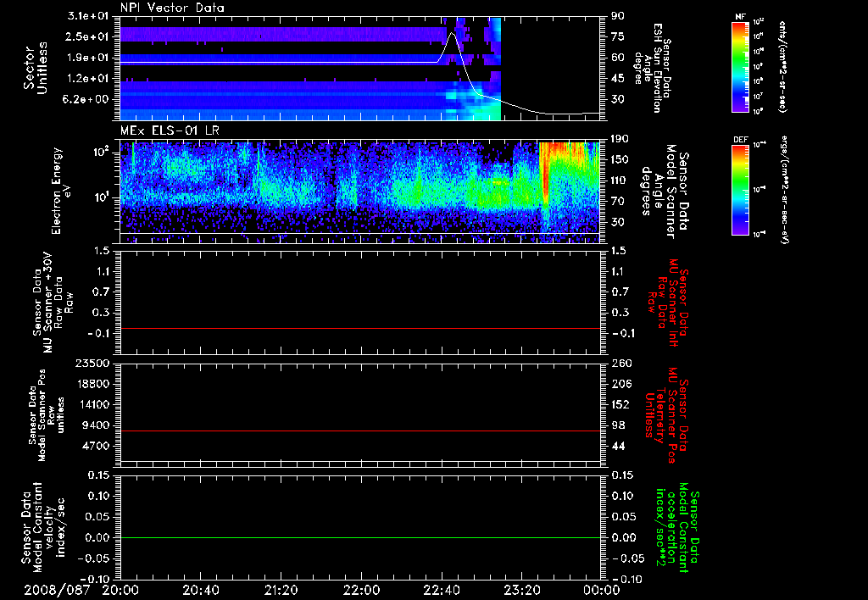Click the "1.2e+01" sector tick value
This screenshot has width=868, height=600.
(x=88, y=79)
